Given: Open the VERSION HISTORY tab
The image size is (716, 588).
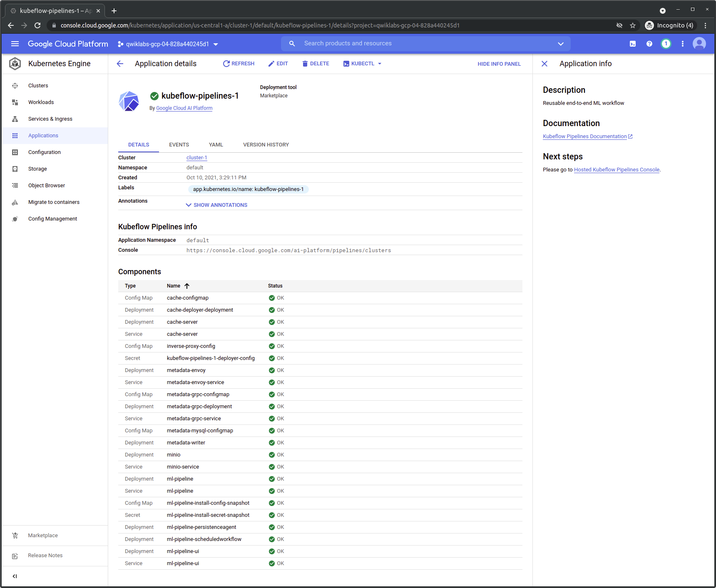Looking at the screenshot, I should pyautogui.click(x=266, y=145).
